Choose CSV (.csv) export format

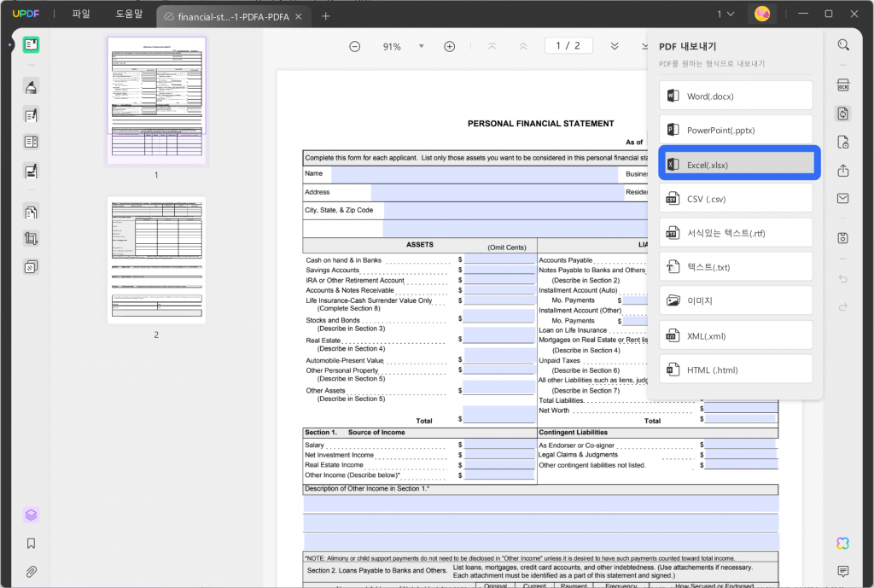point(736,199)
